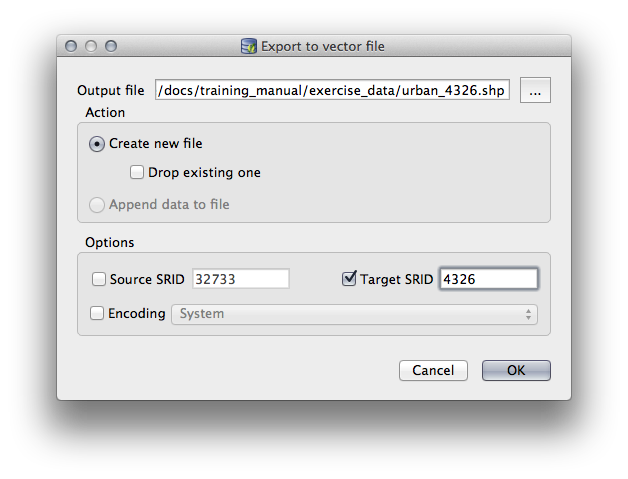
Task: Enable the Drop existing one checkbox
Action: click(137, 172)
